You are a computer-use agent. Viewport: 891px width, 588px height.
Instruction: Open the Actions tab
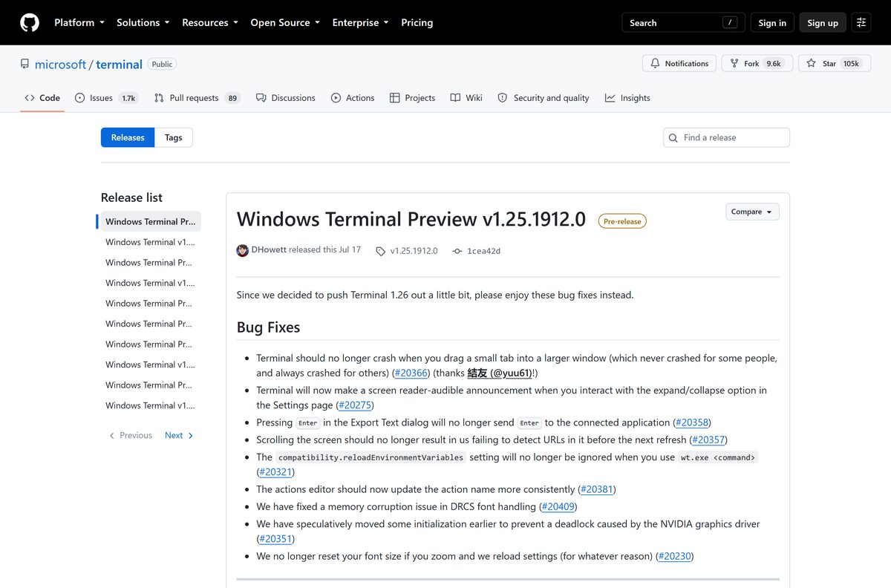coord(353,98)
